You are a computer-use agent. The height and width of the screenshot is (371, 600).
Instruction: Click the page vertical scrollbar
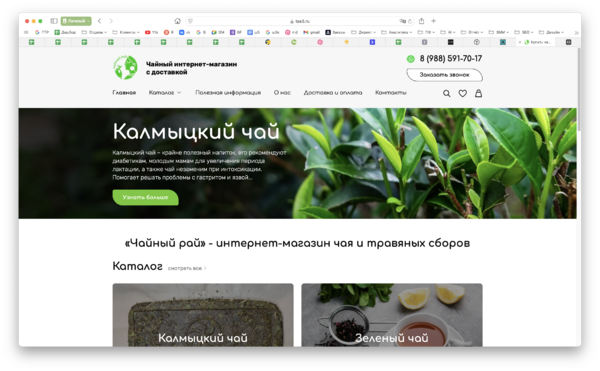[x=579, y=89]
